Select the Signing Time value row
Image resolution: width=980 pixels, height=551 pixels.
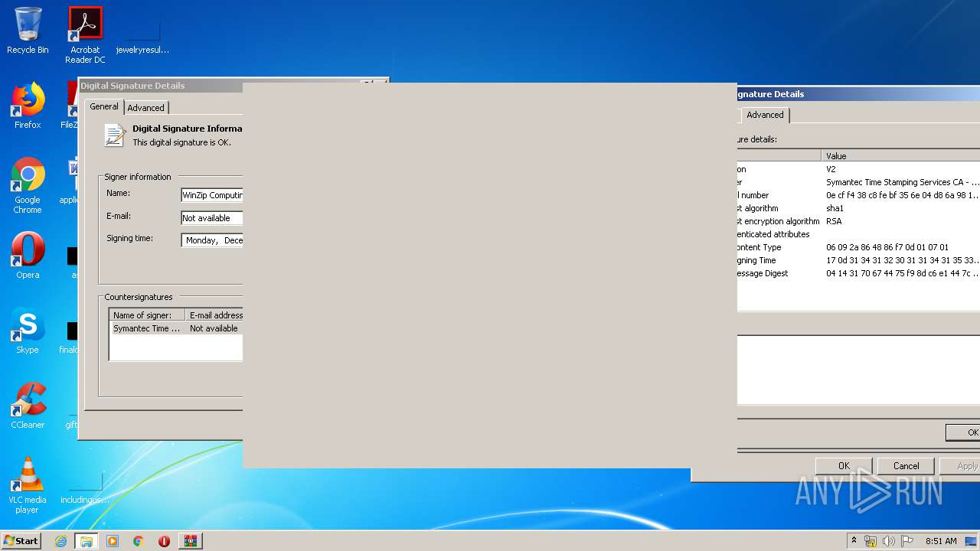click(x=858, y=260)
